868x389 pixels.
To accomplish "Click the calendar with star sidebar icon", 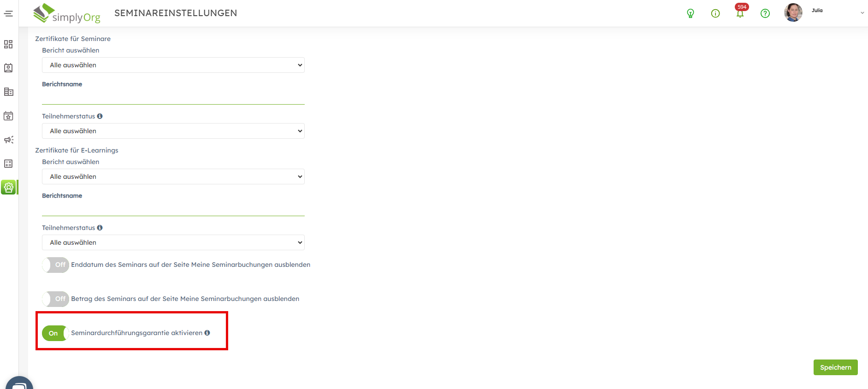I will click(8, 116).
